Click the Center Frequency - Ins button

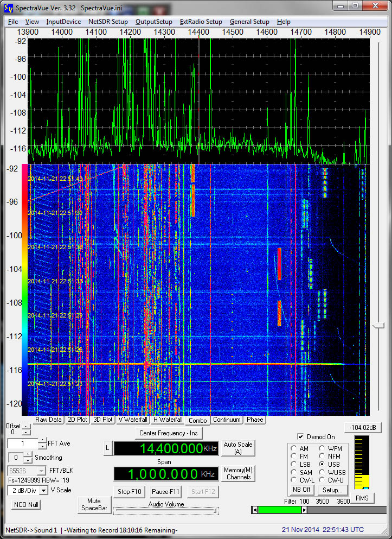pyautogui.click(x=169, y=433)
